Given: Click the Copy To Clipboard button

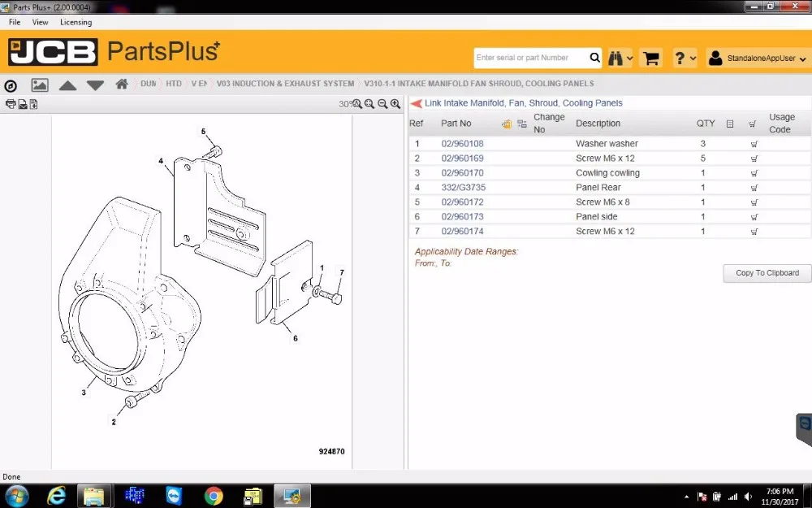Looking at the screenshot, I should click(767, 272).
